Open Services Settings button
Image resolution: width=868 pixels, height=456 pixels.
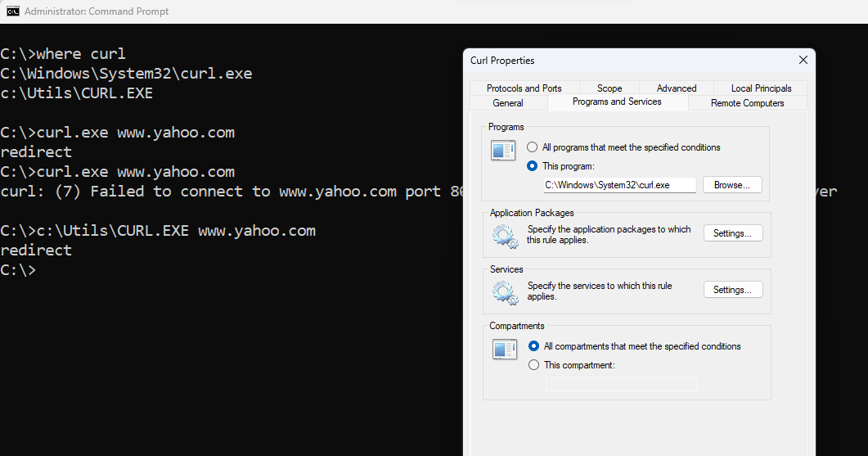pyautogui.click(x=733, y=290)
